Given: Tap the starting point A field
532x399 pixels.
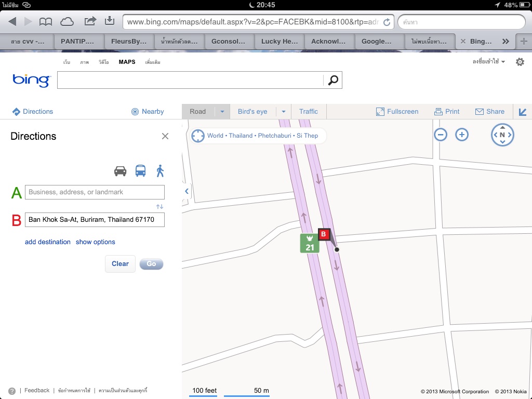Looking at the screenshot, I should click(95, 192).
